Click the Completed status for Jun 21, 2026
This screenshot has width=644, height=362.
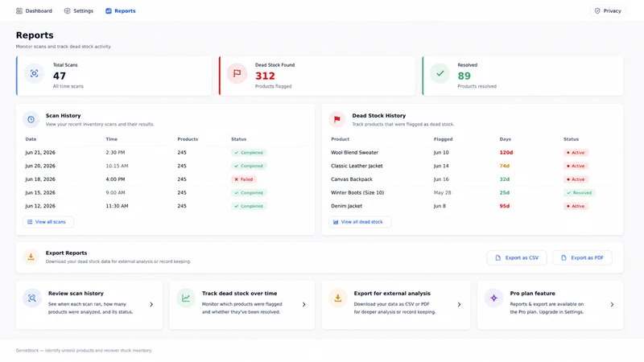[249, 153]
